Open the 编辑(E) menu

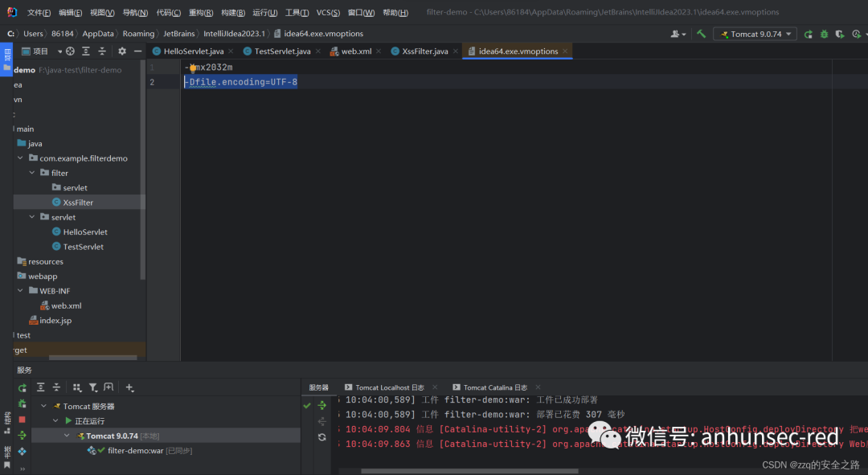click(x=70, y=12)
